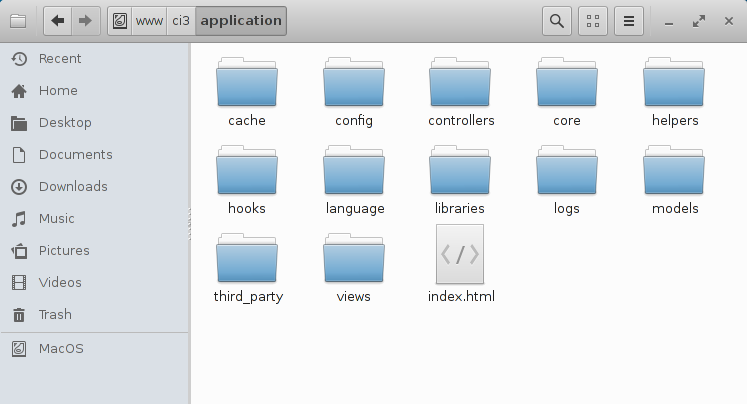This screenshot has width=747, height=404.
Task: Select the application path segment
Action: click(x=240, y=20)
